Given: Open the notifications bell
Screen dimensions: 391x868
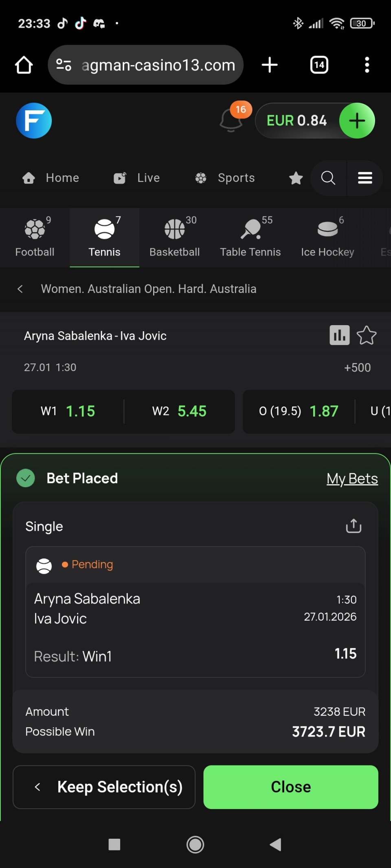Looking at the screenshot, I should click(231, 120).
